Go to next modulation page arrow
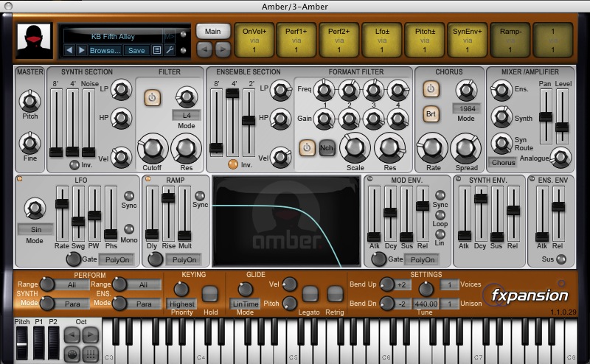Viewport: 590px width, 364px height. 223,49
